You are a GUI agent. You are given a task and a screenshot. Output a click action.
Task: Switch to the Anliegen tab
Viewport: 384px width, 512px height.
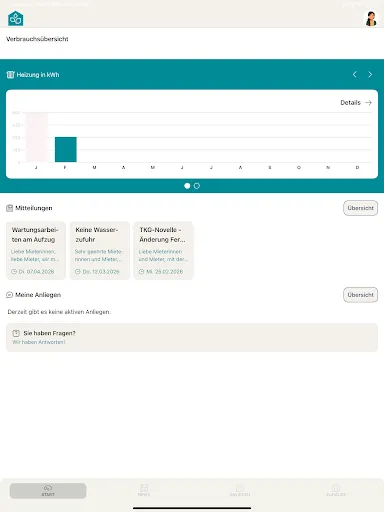click(240, 491)
